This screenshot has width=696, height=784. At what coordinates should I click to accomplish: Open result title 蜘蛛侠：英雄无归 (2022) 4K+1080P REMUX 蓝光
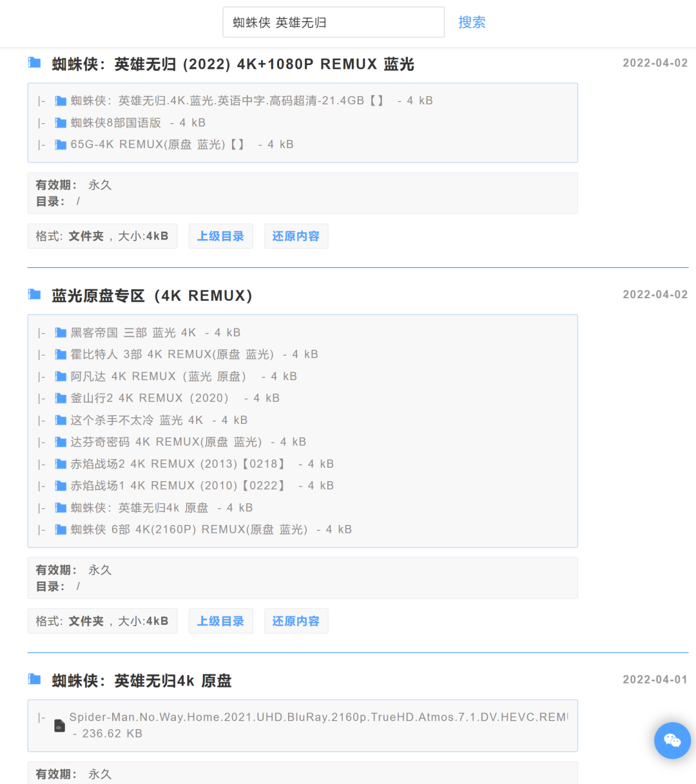pyautogui.click(x=233, y=64)
